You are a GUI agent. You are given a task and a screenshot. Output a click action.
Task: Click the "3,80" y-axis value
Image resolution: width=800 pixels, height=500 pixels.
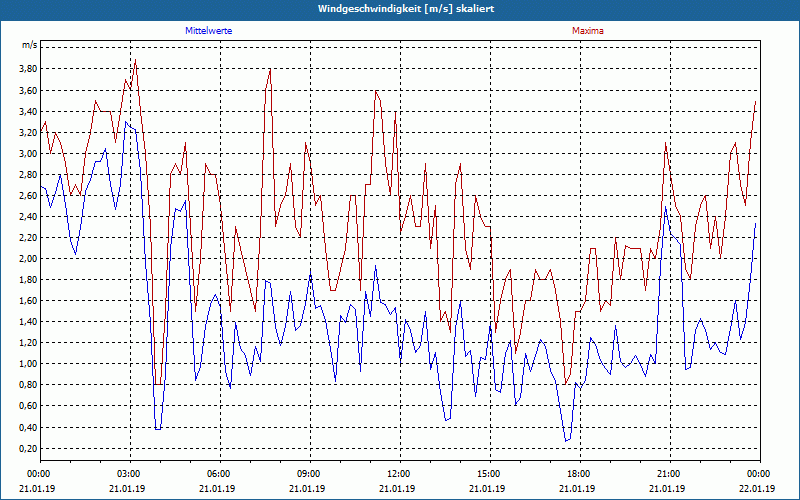[x=29, y=69]
